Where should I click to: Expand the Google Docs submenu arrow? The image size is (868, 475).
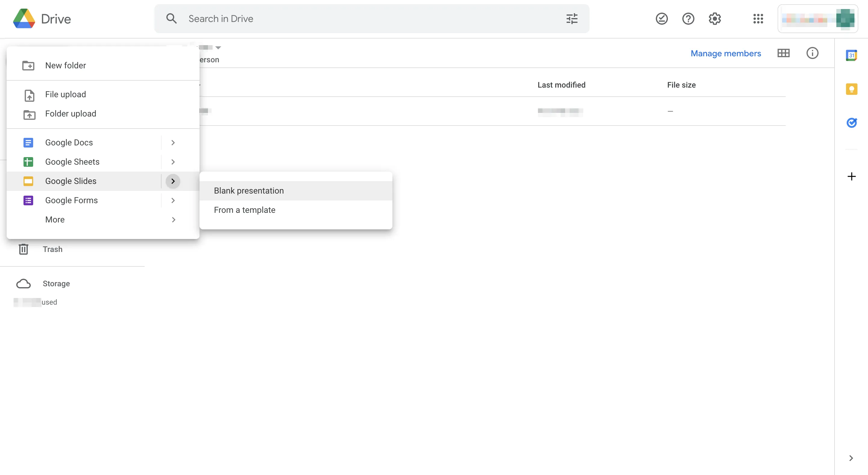[x=173, y=143]
